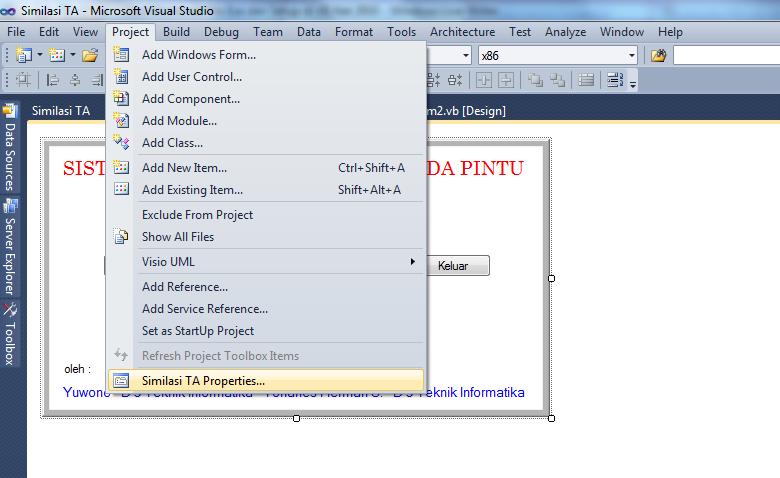The height and width of the screenshot is (478, 780).
Task: Switch to the Similasi TA document tab
Action: point(61,110)
